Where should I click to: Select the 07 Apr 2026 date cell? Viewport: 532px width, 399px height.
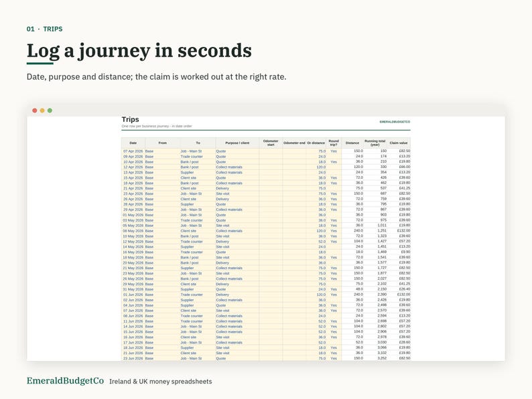(x=133, y=151)
